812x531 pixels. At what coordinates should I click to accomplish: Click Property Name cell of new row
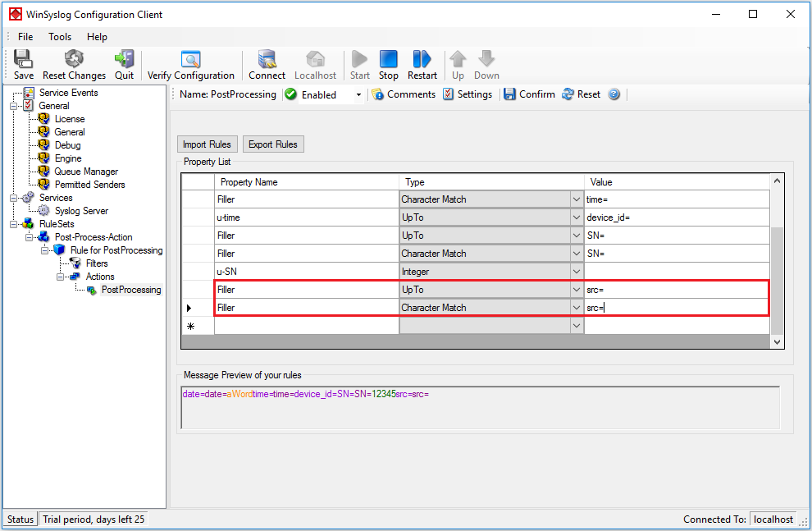pos(307,326)
